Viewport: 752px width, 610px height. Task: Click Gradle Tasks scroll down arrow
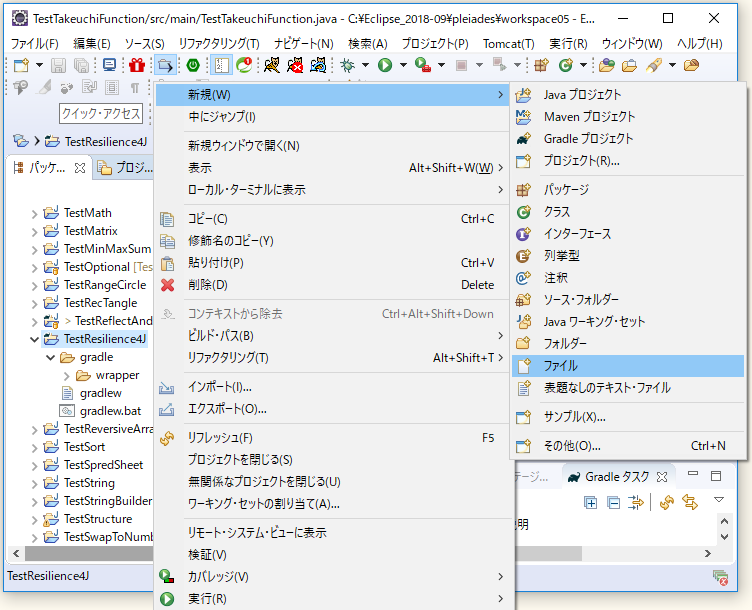pyautogui.click(x=724, y=537)
